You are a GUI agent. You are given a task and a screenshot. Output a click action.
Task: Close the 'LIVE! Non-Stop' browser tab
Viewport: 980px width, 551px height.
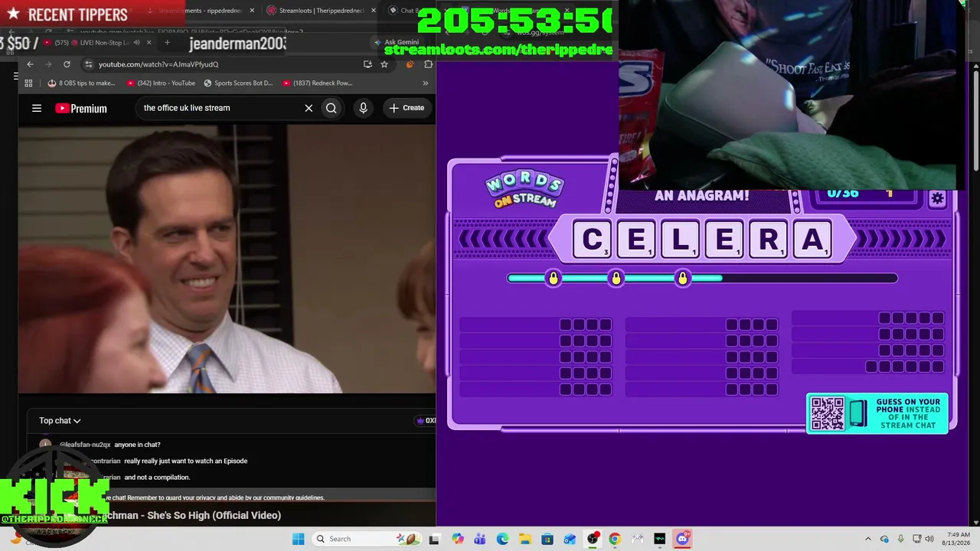(x=149, y=43)
